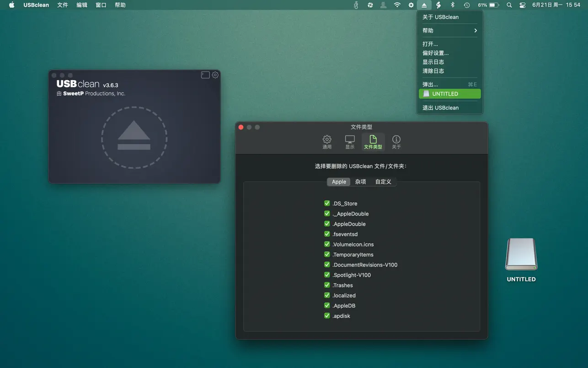Open the Time Machine status icon
Image resolution: width=588 pixels, height=368 pixels.
(466, 5)
